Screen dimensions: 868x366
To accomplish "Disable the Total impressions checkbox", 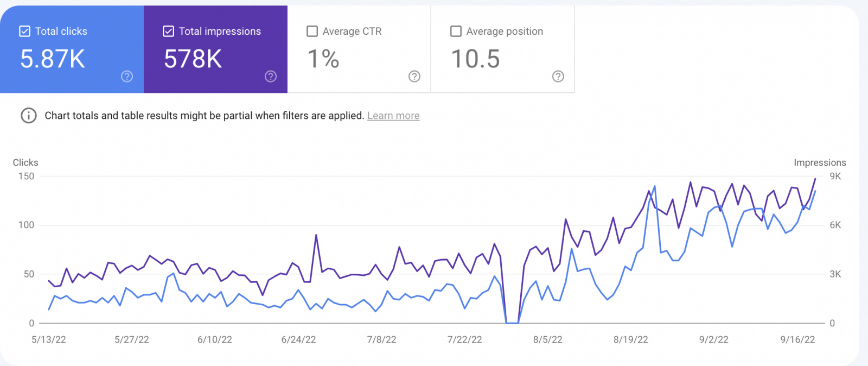I will pos(169,31).
